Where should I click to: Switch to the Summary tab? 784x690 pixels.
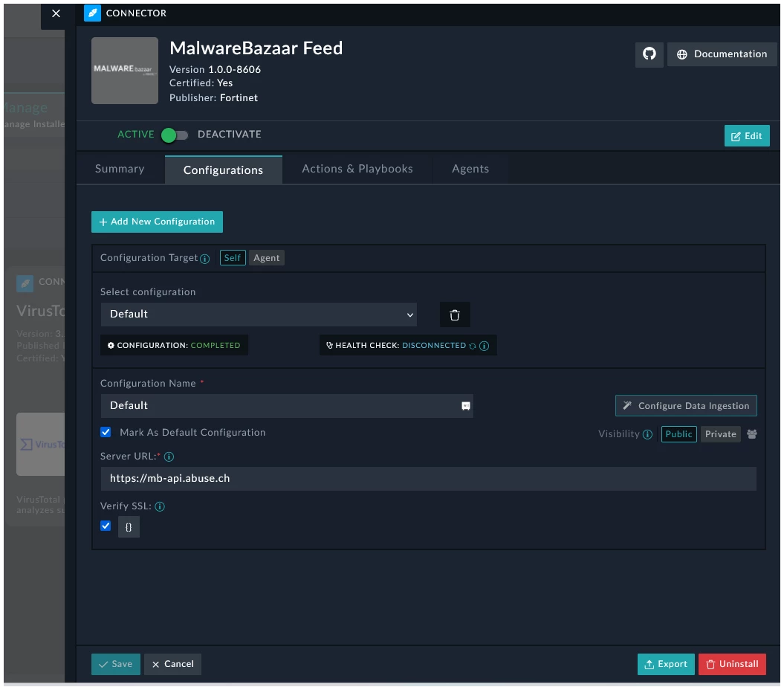click(120, 169)
